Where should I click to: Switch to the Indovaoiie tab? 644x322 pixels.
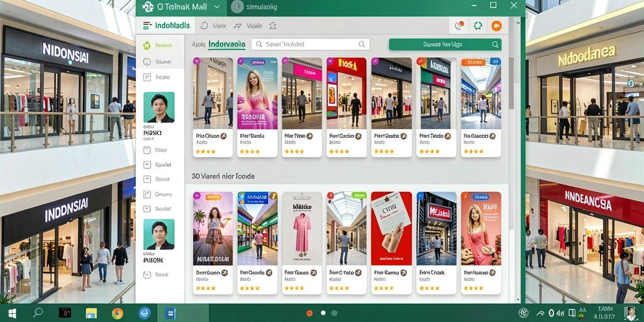coord(226,45)
